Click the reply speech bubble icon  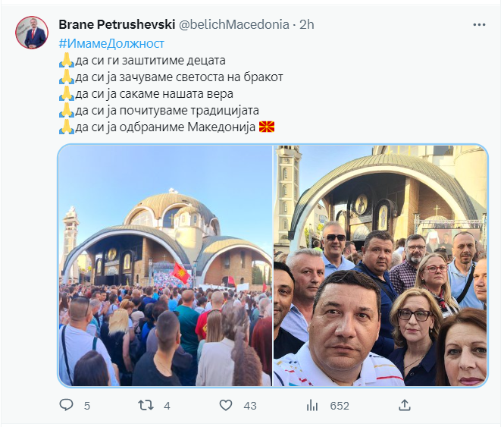66,405
